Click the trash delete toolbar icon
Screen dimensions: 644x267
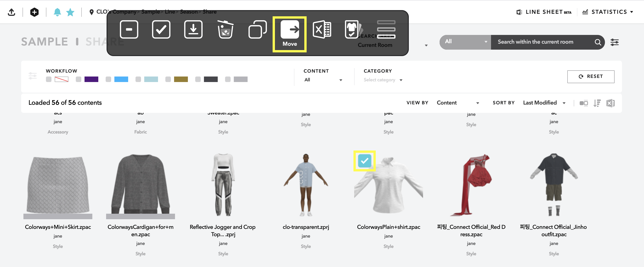point(225,29)
